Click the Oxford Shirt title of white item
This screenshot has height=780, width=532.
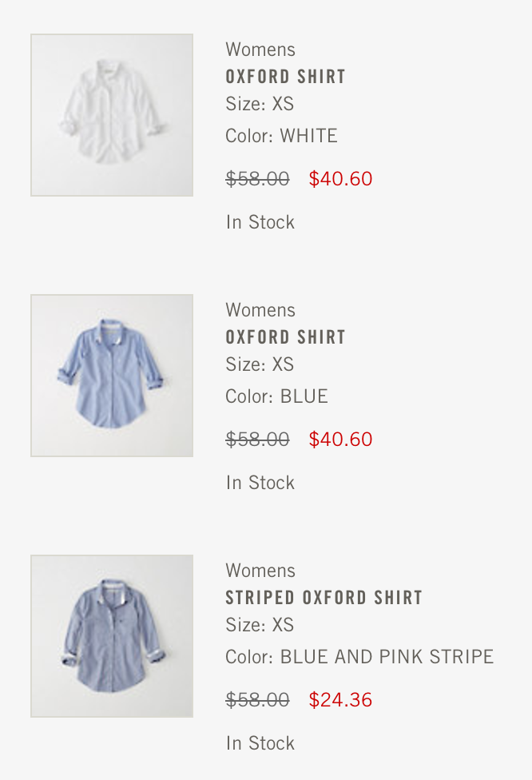point(285,77)
